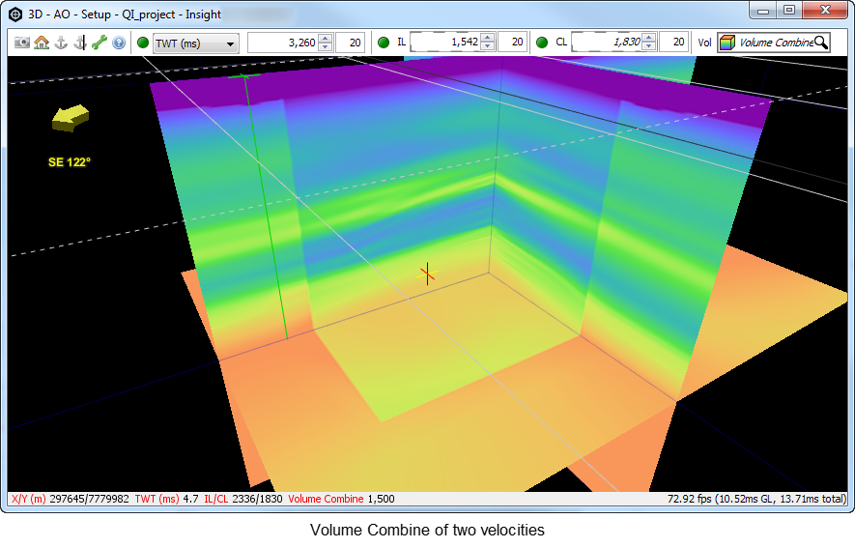The image size is (855, 548).
Task: Click the TWT step field showing 20
Action: tap(350, 43)
